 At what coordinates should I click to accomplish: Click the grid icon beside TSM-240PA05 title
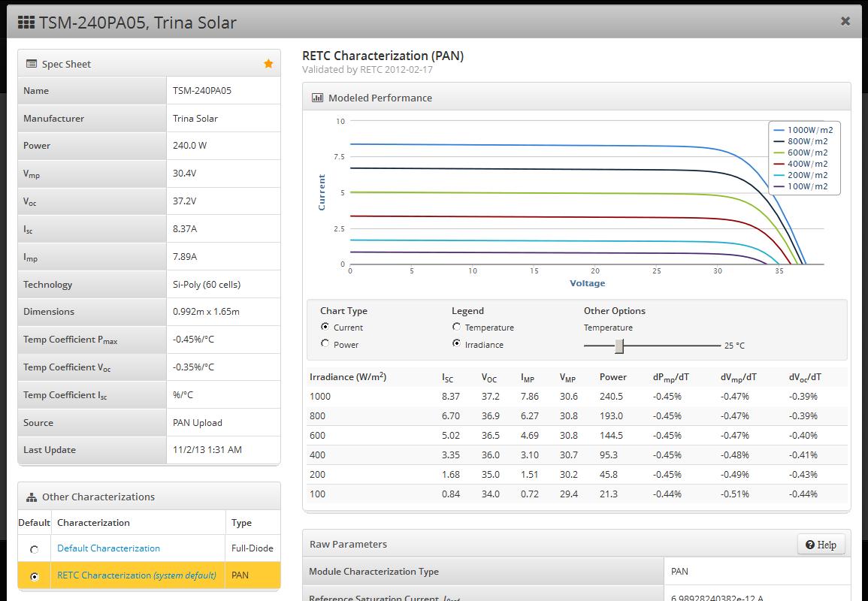click(26, 22)
